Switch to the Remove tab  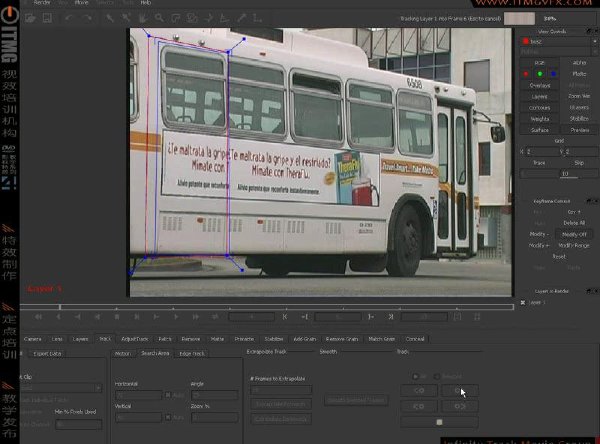(x=191, y=339)
